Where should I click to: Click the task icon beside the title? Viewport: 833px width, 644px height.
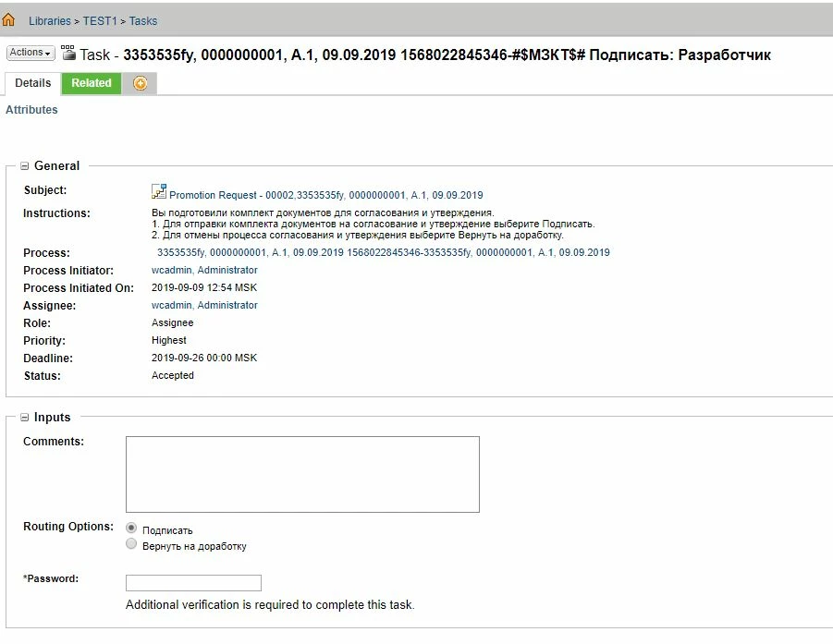(x=68, y=53)
